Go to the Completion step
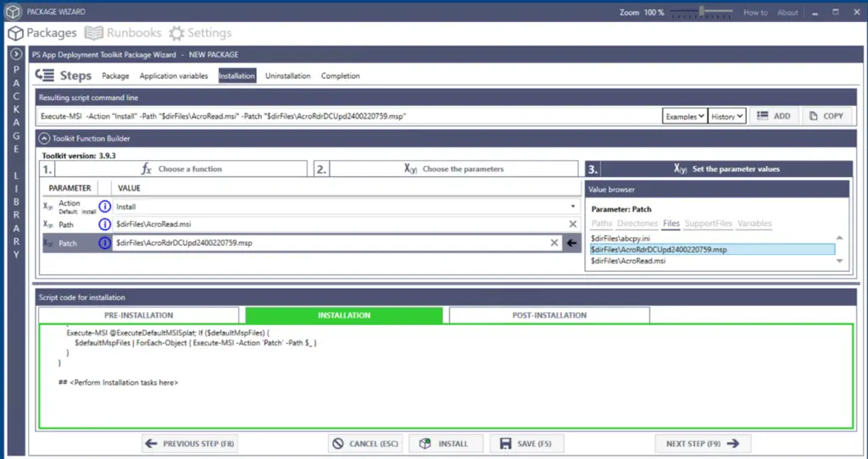 click(x=341, y=75)
